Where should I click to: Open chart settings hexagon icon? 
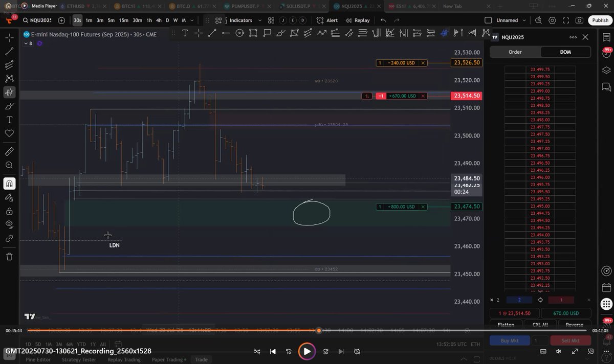[552, 20]
